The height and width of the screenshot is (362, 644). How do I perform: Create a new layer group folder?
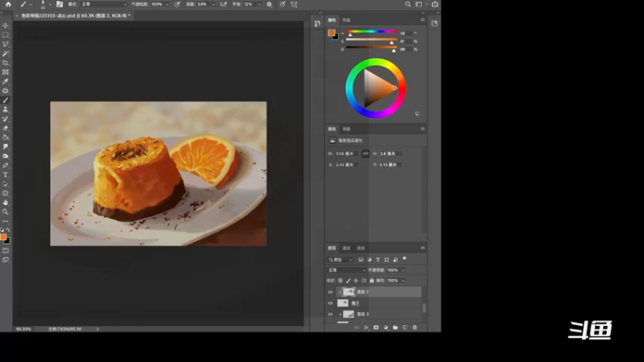coord(395,327)
